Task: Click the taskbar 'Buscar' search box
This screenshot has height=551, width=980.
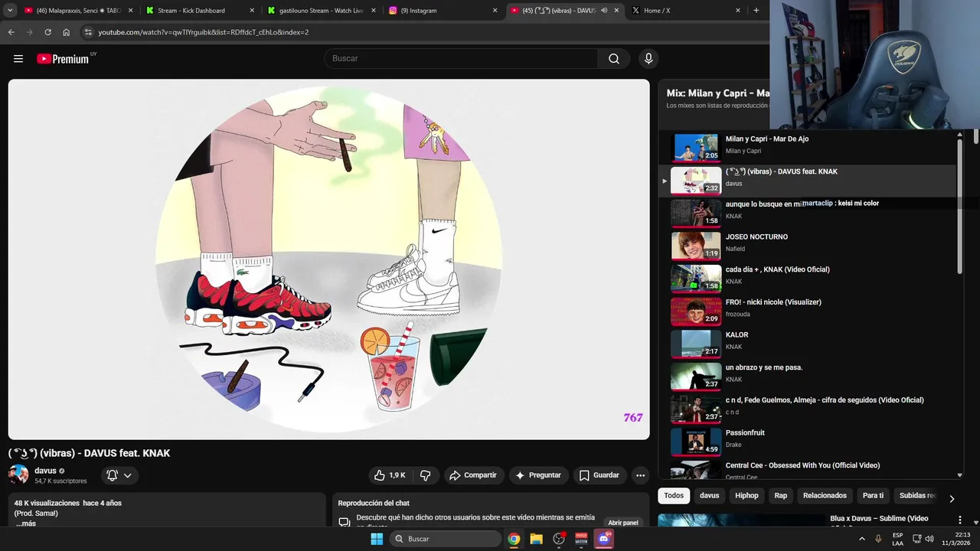Action: [446, 539]
